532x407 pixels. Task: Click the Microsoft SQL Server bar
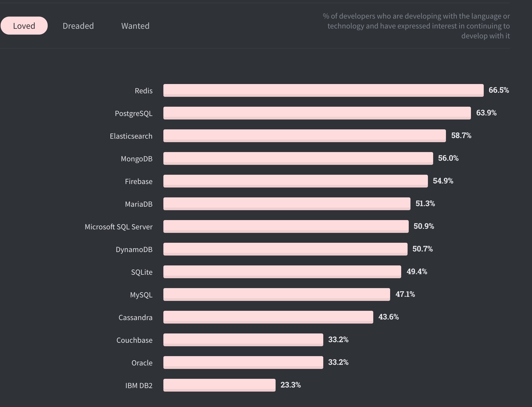click(x=286, y=226)
